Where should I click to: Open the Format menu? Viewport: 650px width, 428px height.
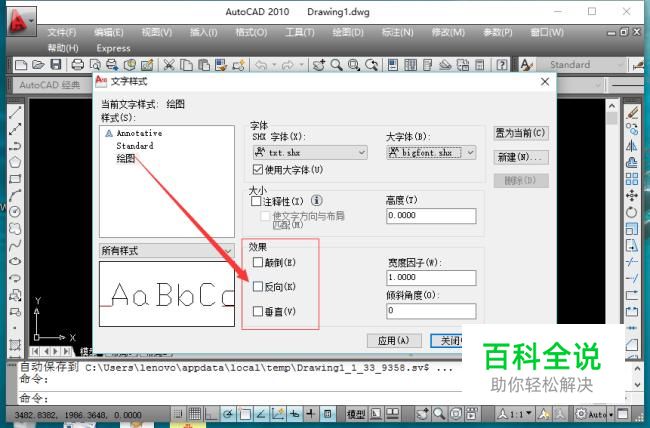[x=251, y=32]
